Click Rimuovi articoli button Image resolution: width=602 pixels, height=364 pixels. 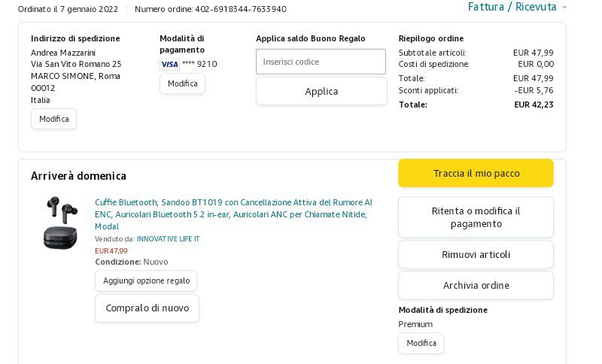[476, 254]
